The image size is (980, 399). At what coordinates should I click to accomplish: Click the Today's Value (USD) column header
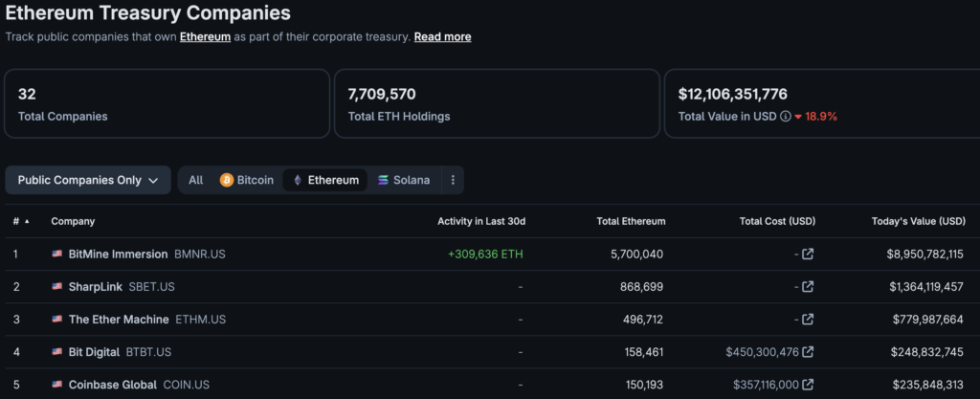coord(919,221)
